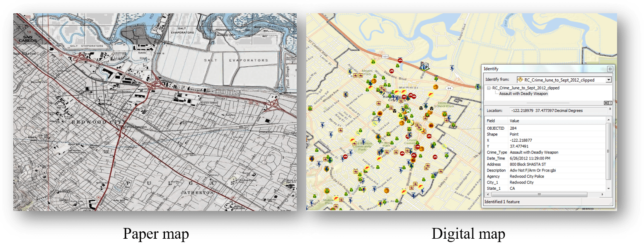The height and width of the screenshot is (252, 644).
Task: Click the identify options button beside the collapse arrow
Action: (x=610, y=103)
